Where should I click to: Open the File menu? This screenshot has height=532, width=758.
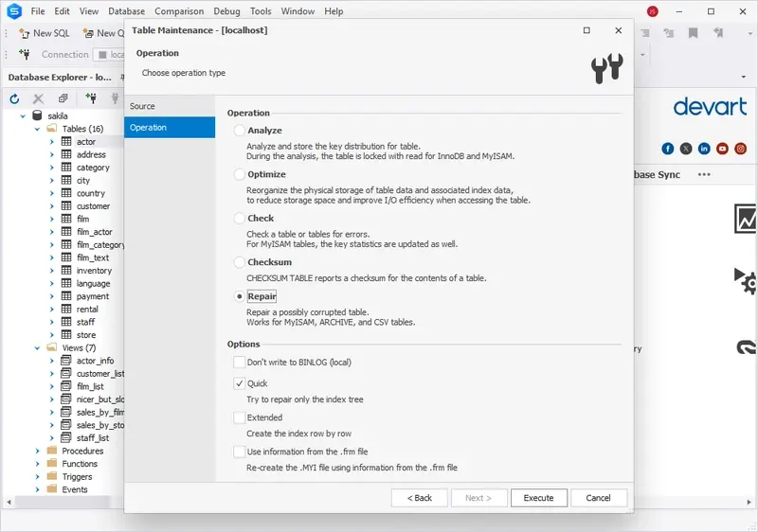point(38,11)
